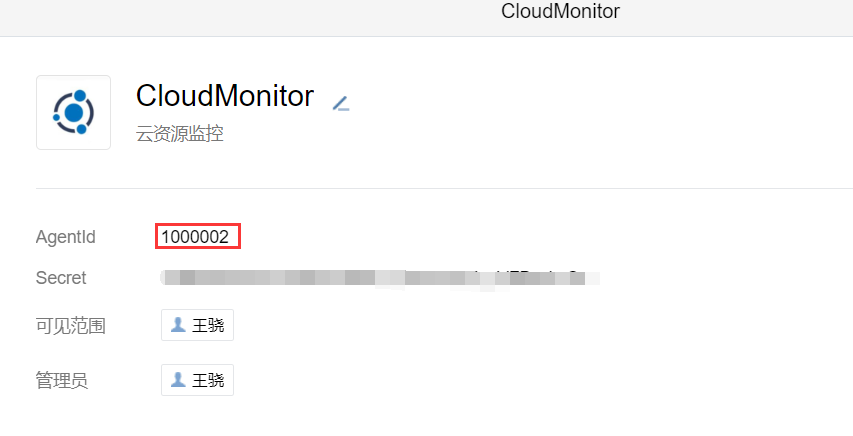Open the 王骁 name in 管理员 row
The height and width of the screenshot is (436, 853).
tap(208, 380)
